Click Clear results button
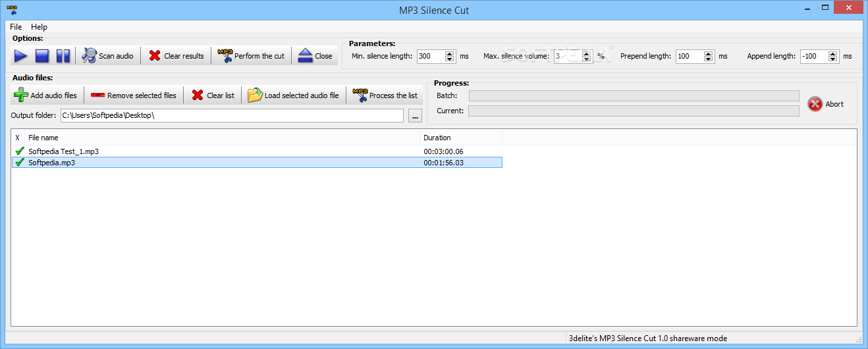Screen dimensions: 868x349 176,56
